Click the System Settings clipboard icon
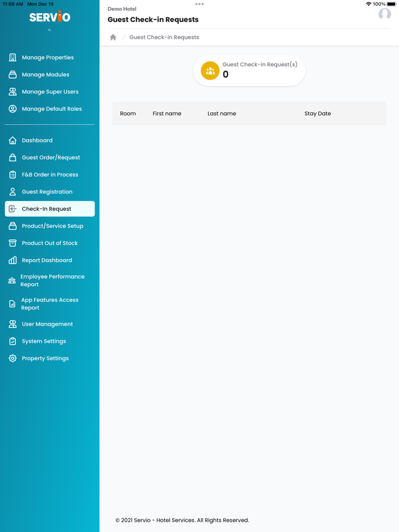 (13, 341)
